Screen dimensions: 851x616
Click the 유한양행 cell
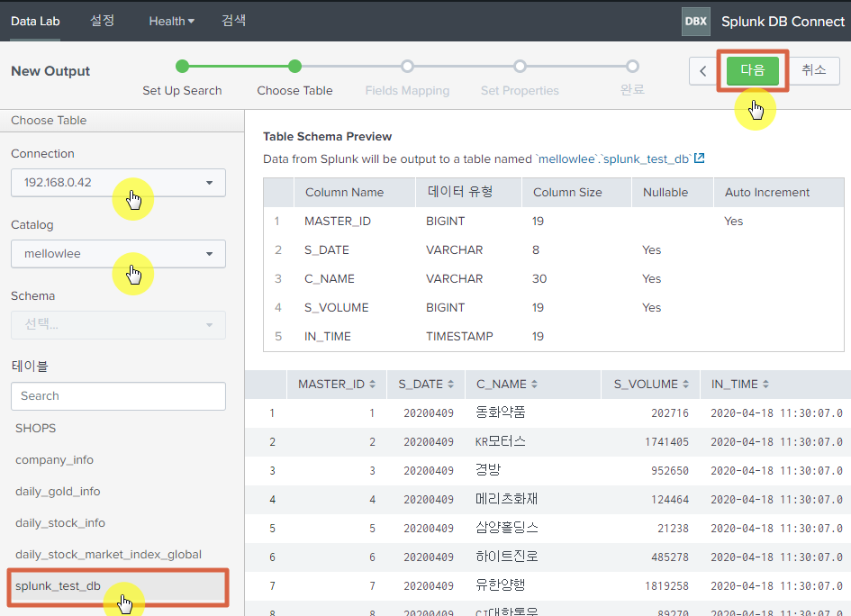tap(501, 585)
